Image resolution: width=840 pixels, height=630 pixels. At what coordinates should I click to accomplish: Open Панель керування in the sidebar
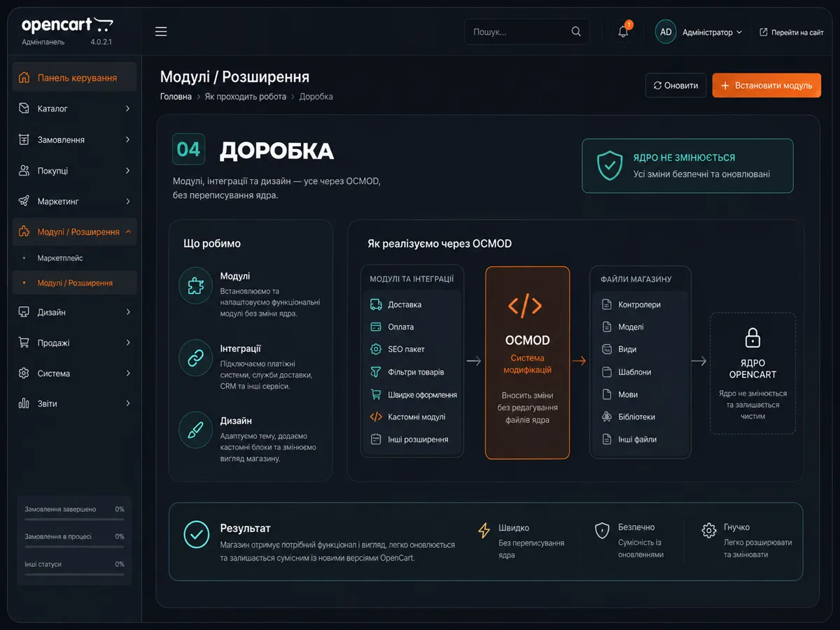pos(74,78)
